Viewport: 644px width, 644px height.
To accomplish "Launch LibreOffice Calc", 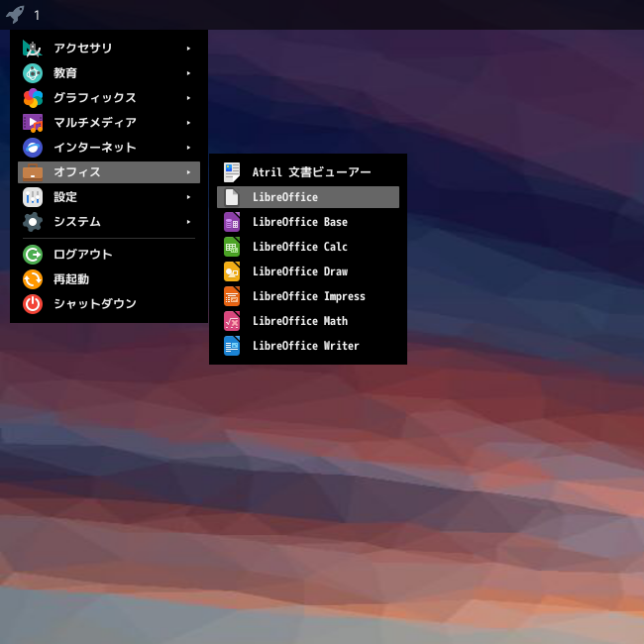I will [308, 247].
